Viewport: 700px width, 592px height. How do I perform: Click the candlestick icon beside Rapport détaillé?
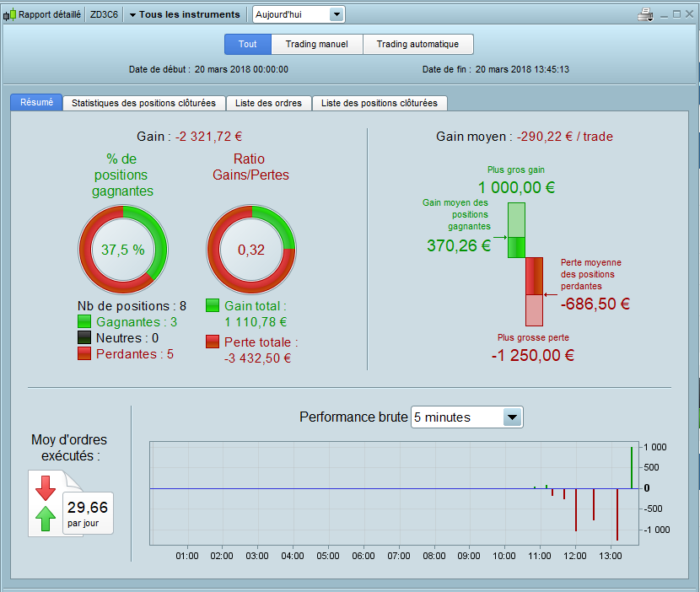(10, 14)
